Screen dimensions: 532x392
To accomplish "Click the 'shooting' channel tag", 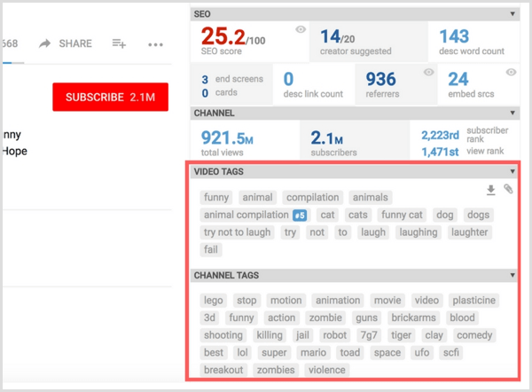I will pyautogui.click(x=223, y=335).
